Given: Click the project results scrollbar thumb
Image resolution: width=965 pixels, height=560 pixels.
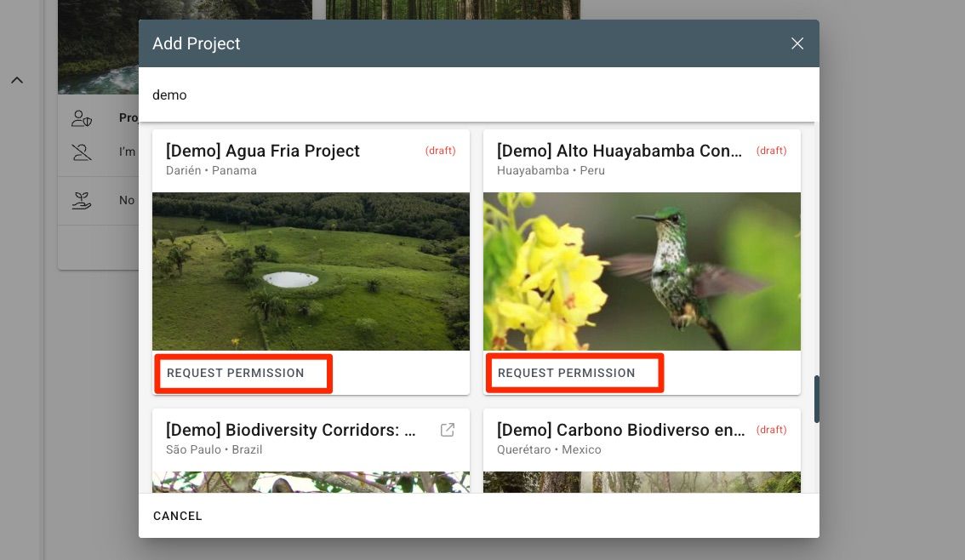Looking at the screenshot, I should tap(817, 399).
